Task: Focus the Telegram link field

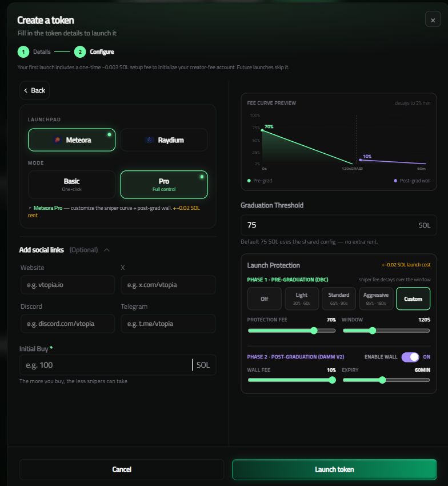Action: (x=168, y=324)
